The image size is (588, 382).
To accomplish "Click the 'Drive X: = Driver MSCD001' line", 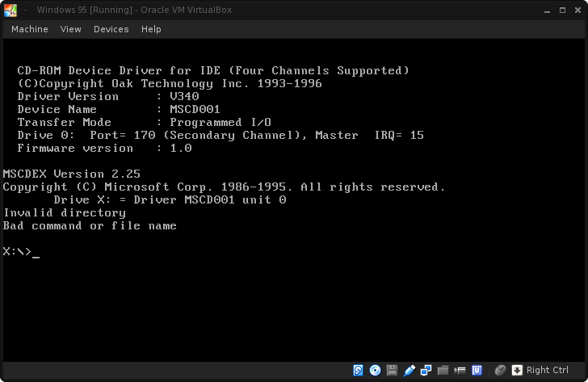I will click(170, 199).
